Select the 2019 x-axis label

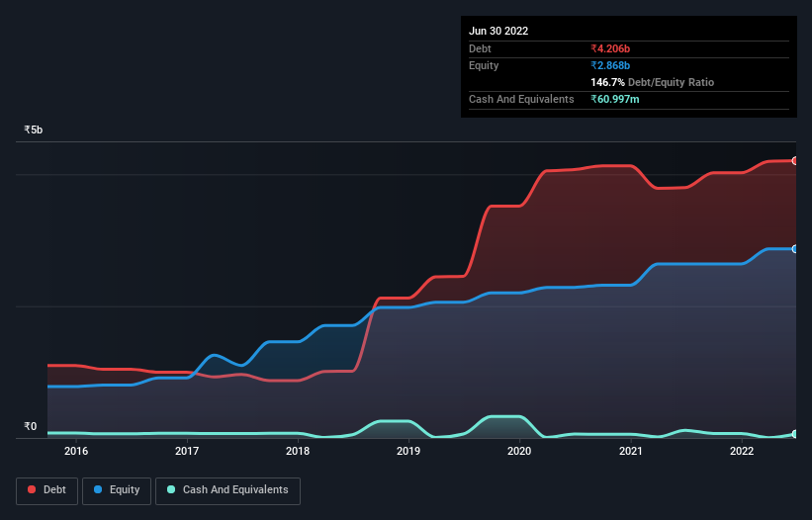408,451
